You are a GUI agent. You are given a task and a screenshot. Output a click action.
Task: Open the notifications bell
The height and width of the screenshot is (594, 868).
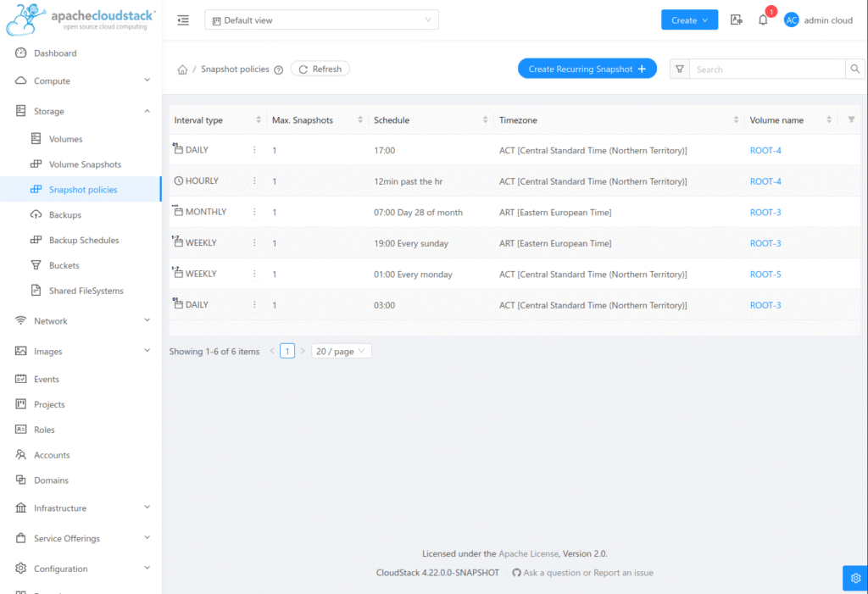pos(763,20)
